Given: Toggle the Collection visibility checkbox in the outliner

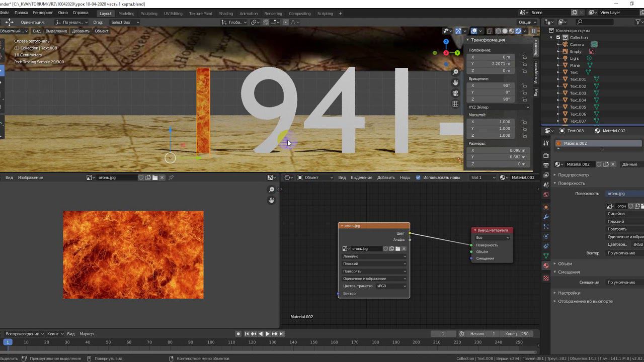Looking at the screenshot, I should (558, 38).
